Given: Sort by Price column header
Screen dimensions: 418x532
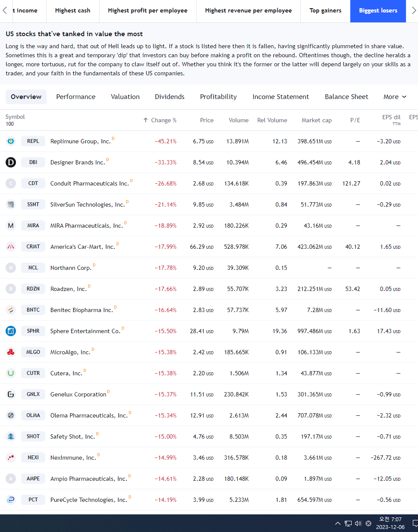Looking at the screenshot, I should pos(207,120).
